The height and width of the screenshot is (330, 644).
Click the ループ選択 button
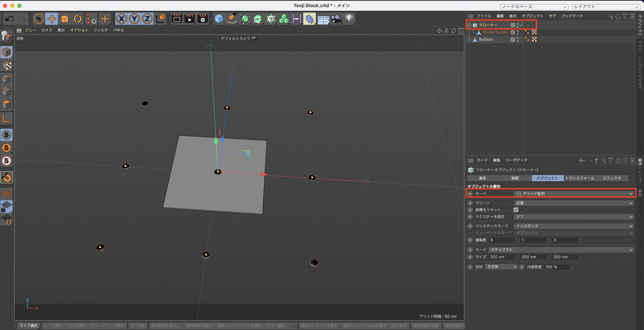tap(53, 325)
